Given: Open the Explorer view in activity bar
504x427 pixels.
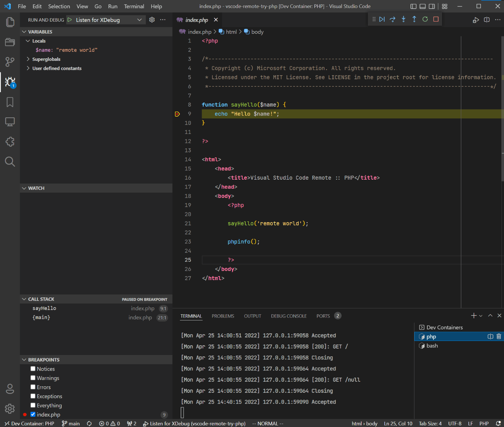Looking at the screenshot, I should coord(10,22).
